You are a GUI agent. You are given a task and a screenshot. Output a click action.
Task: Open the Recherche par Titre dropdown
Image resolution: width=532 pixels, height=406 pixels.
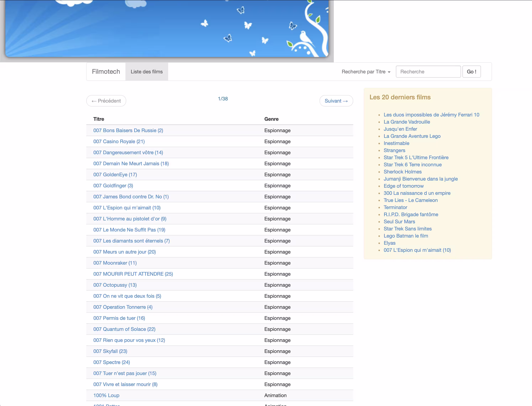(366, 72)
